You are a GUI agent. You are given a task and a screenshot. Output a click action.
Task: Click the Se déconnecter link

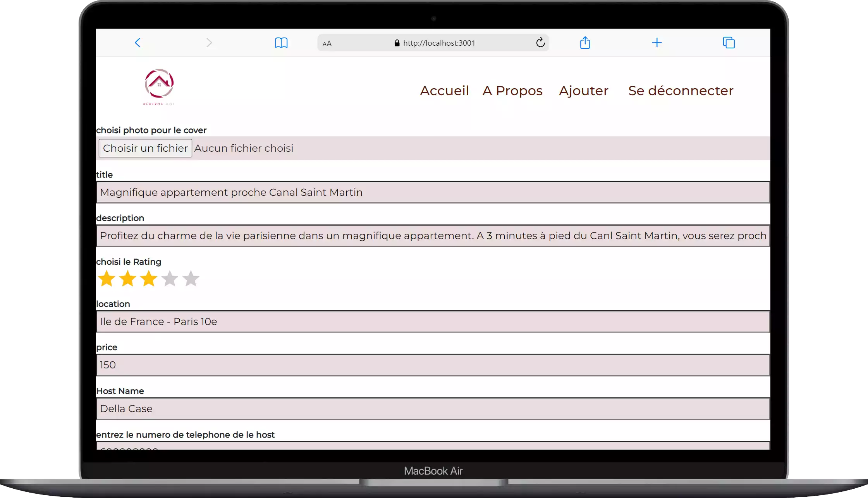[x=681, y=91]
